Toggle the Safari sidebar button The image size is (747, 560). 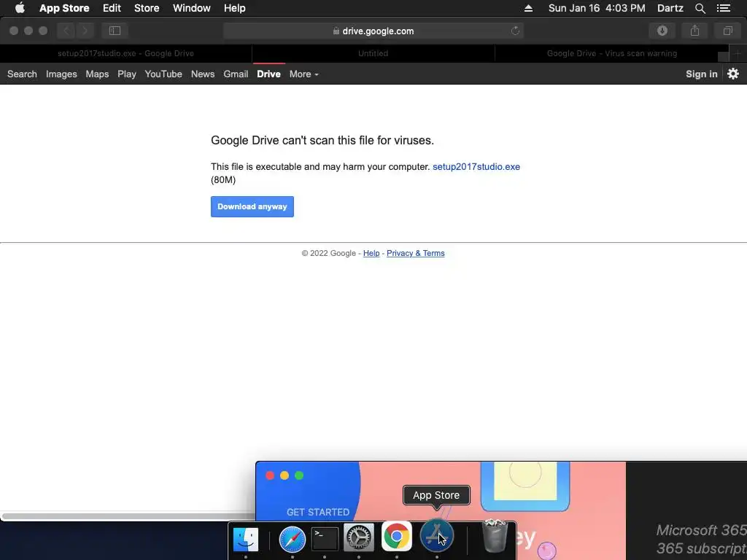tap(115, 31)
